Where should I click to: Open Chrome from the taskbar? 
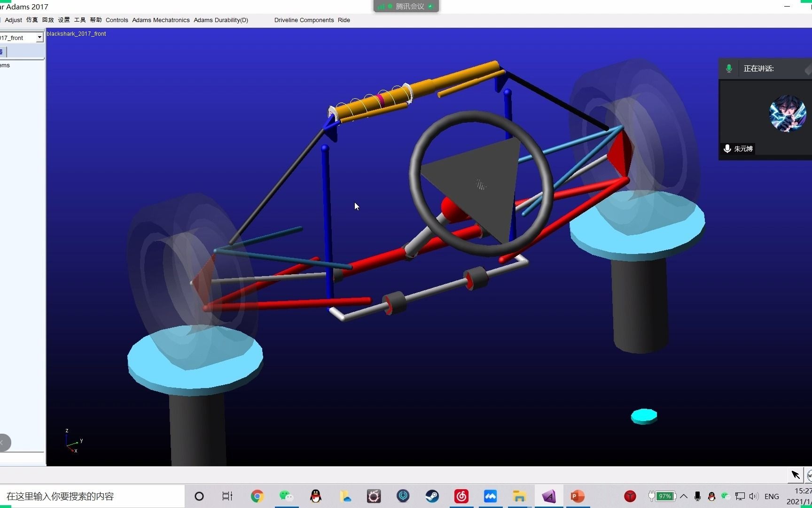pyautogui.click(x=257, y=496)
